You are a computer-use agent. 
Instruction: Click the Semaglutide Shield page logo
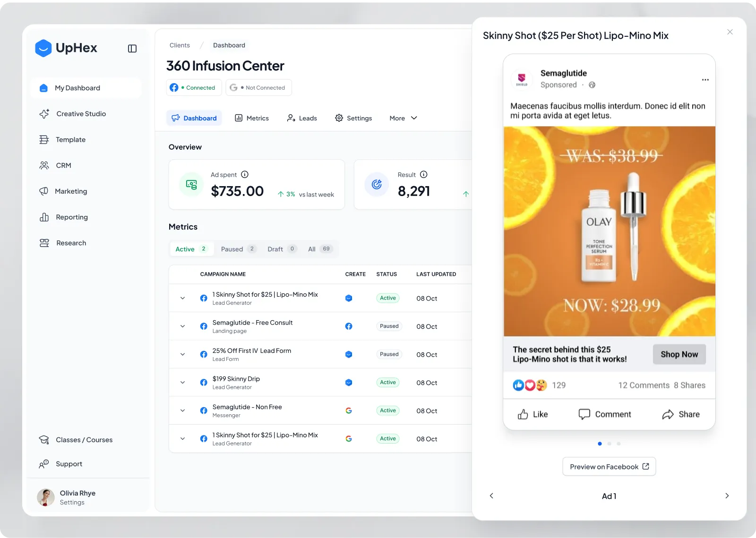[522, 79]
